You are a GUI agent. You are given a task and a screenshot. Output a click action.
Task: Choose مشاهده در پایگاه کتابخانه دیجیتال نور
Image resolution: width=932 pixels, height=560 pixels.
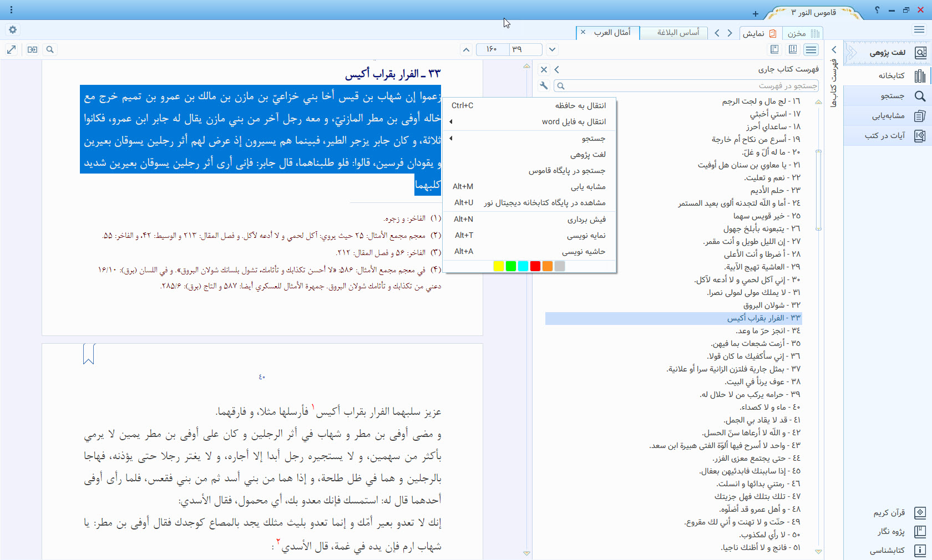point(530,202)
